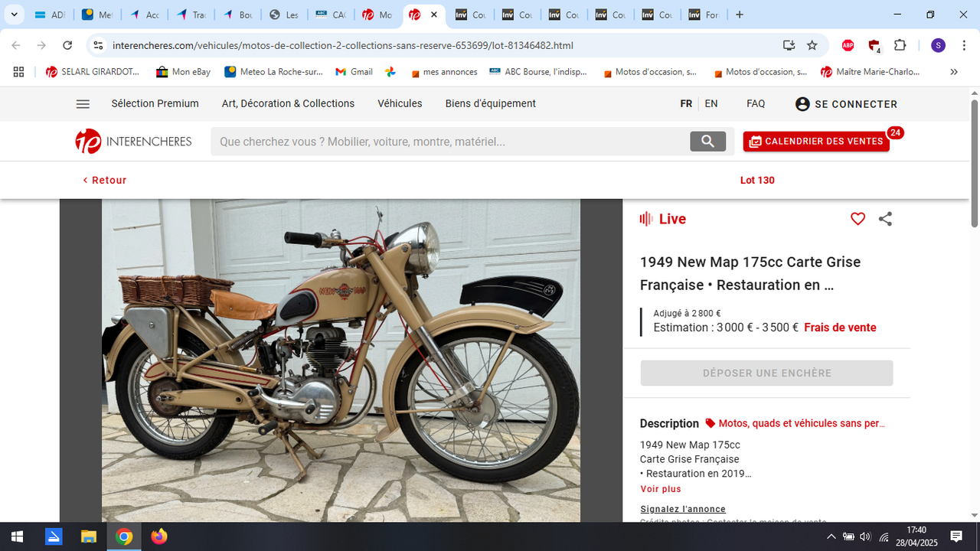This screenshot has height=551, width=980.
Task: Click Signalez l'annonce link
Action: tap(683, 509)
